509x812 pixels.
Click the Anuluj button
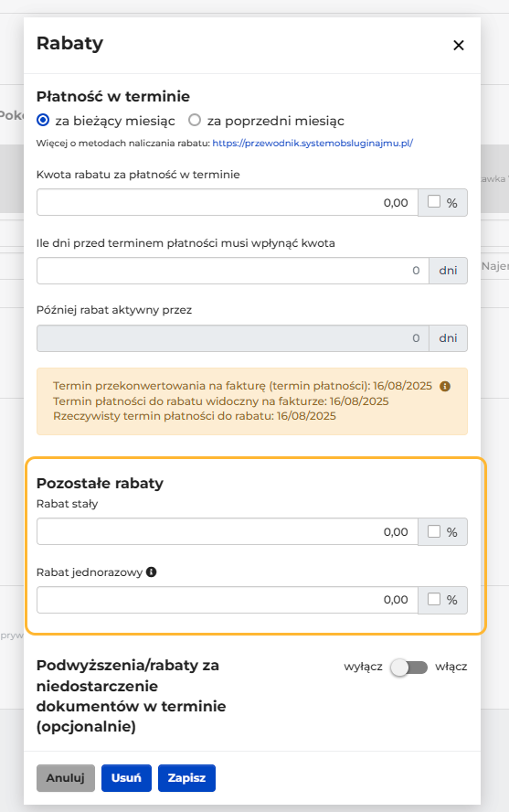[x=66, y=778]
